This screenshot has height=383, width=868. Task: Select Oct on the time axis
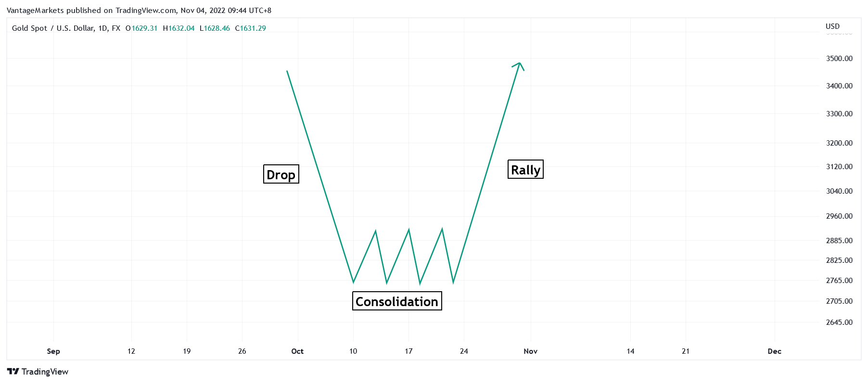[x=297, y=351]
